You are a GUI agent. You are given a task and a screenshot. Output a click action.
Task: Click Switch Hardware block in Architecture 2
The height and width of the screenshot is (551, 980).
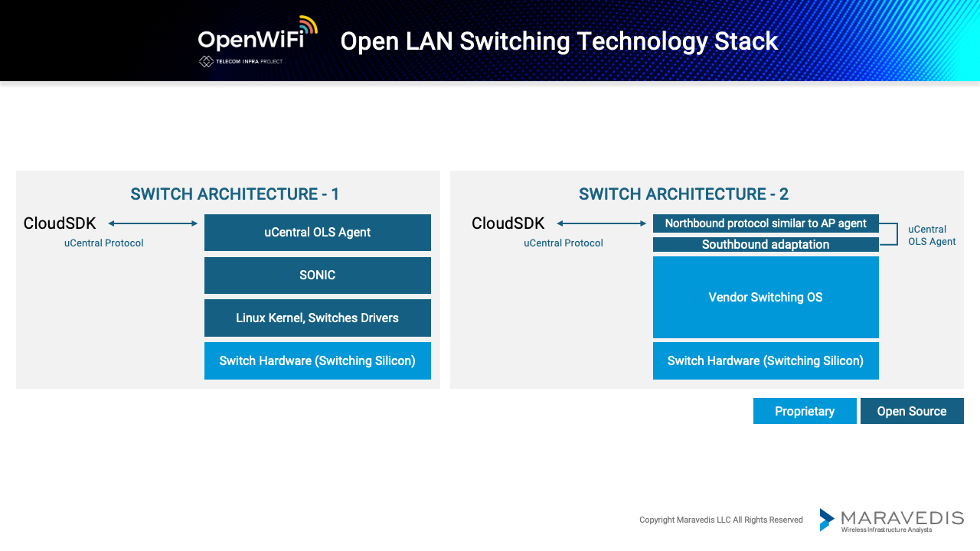pyautogui.click(x=766, y=361)
